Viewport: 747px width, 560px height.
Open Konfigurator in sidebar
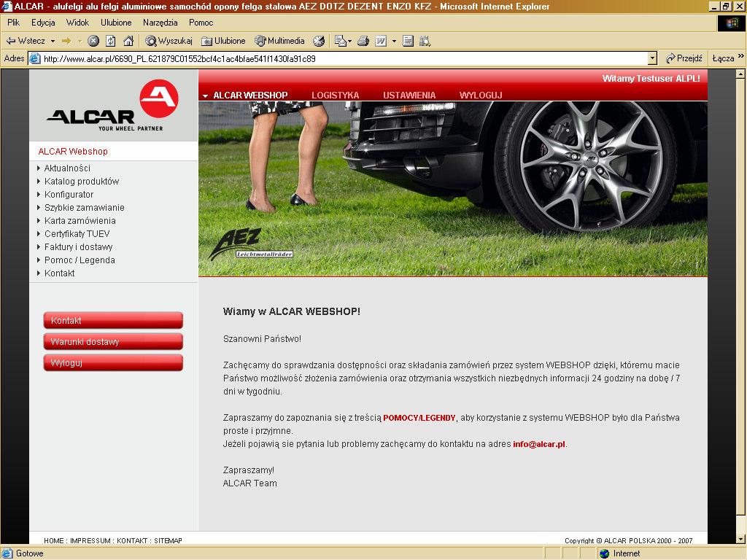69,194
